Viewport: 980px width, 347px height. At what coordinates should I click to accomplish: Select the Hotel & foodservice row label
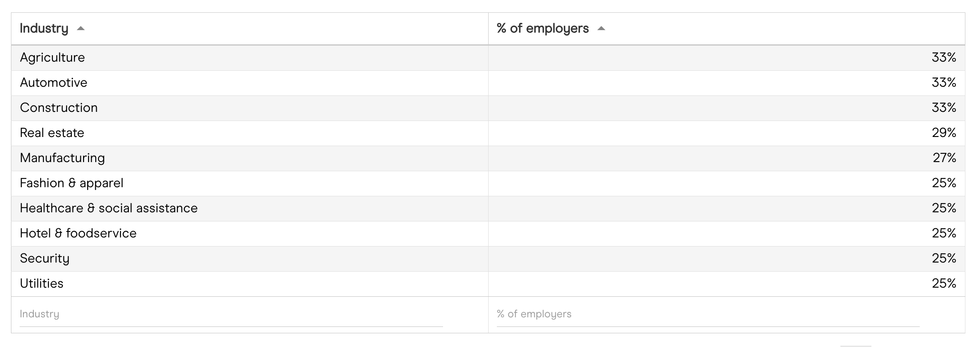tap(78, 233)
